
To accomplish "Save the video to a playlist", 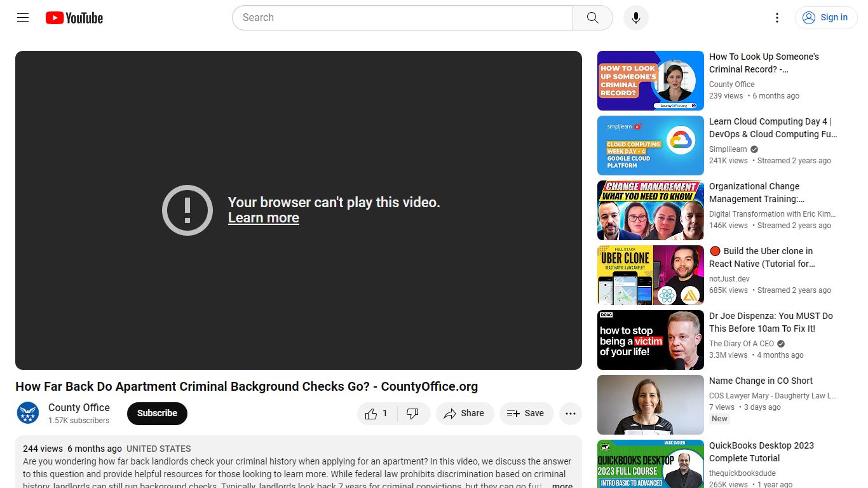I will (526, 414).
